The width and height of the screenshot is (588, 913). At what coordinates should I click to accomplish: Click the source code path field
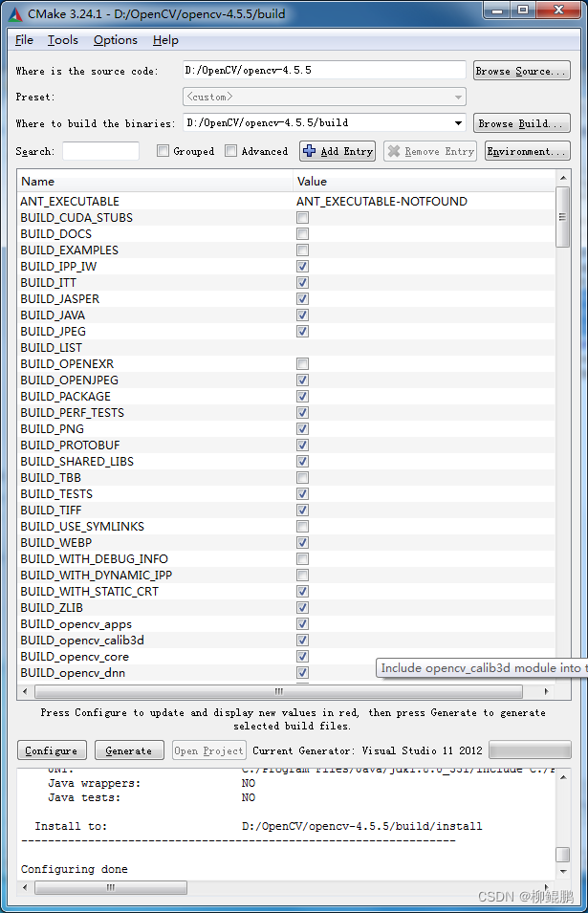pos(324,70)
